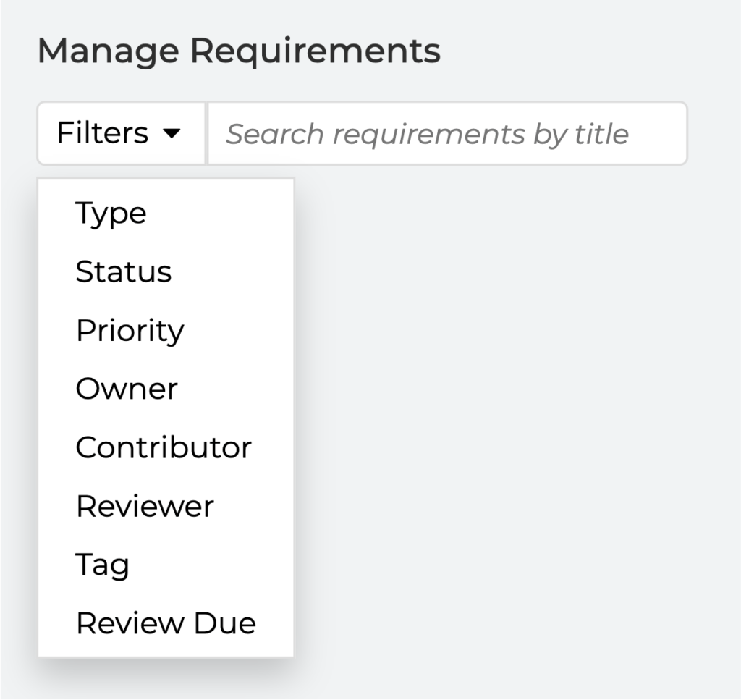Image resolution: width=741 pixels, height=700 pixels.
Task: Open the Filters dropdown button
Action: pyautogui.click(x=122, y=133)
